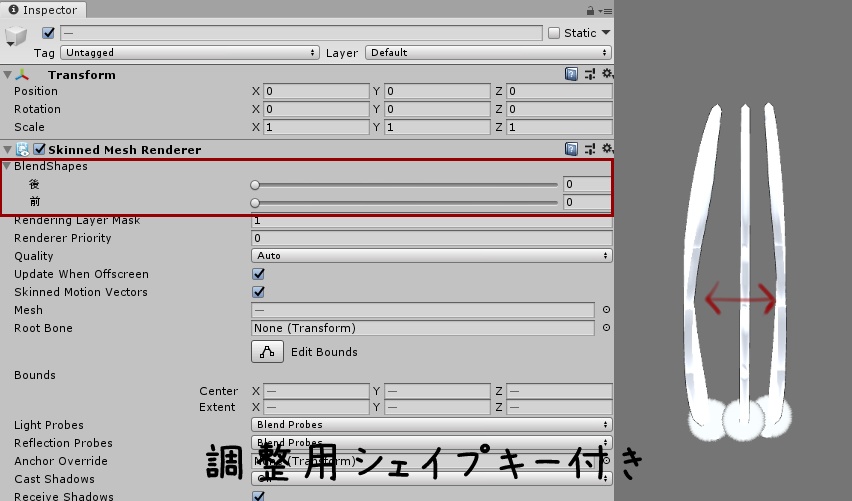Open the Root Bone object picker circle
This screenshot has height=501, width=852.
(606, 328)
